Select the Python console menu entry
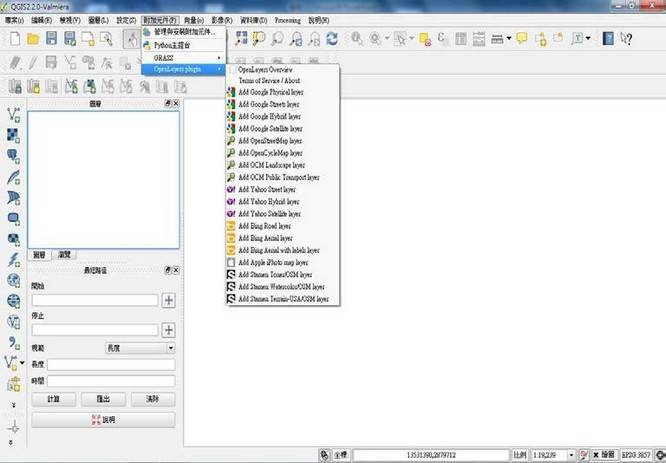The image size is (666, 463). (183, 45)
